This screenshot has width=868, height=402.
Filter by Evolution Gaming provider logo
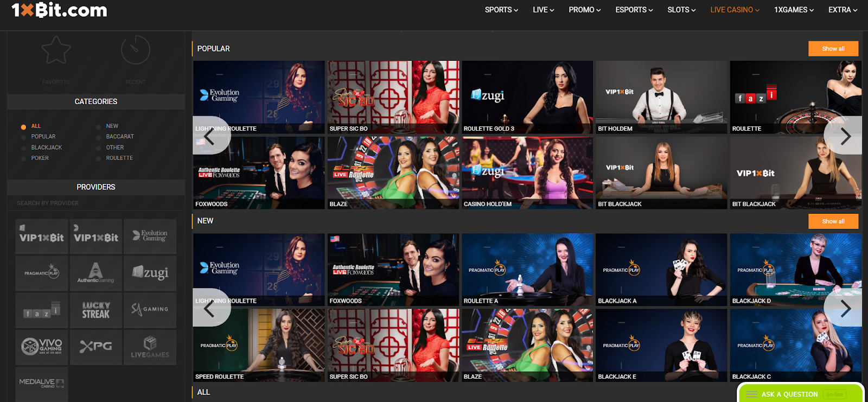(150, 236)
